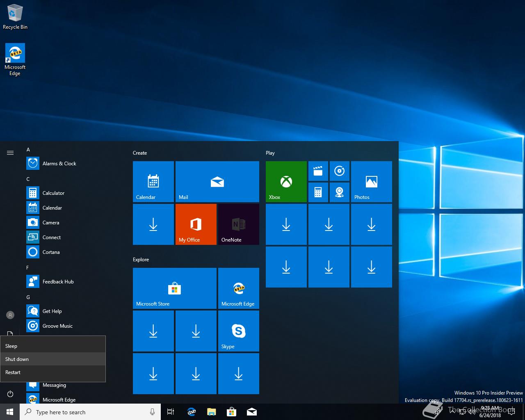Click the Windows Start button
Screen dimensions: 525x420
click(10, 412)
